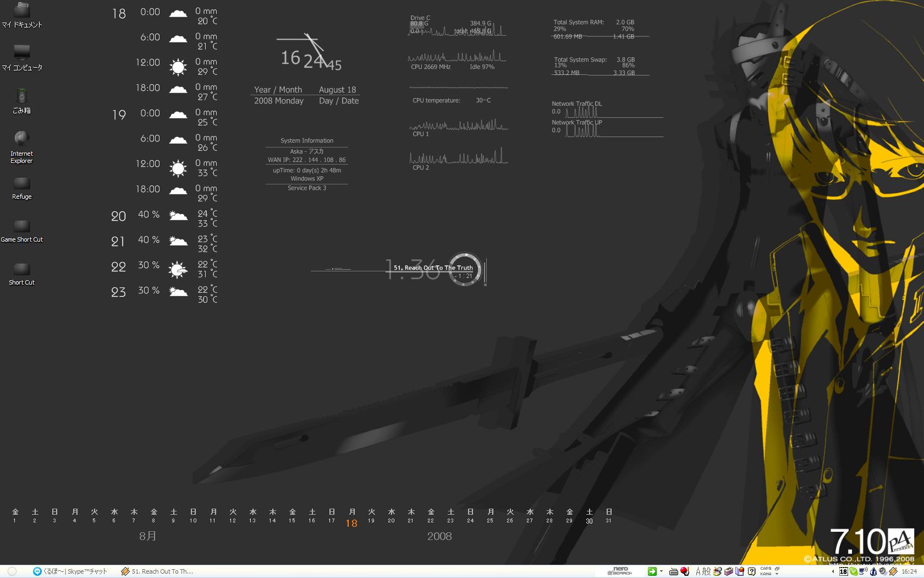924x578 pixels.
Task: Open the ごみ箱 recycle bin icon
Action: pos(21,101)
